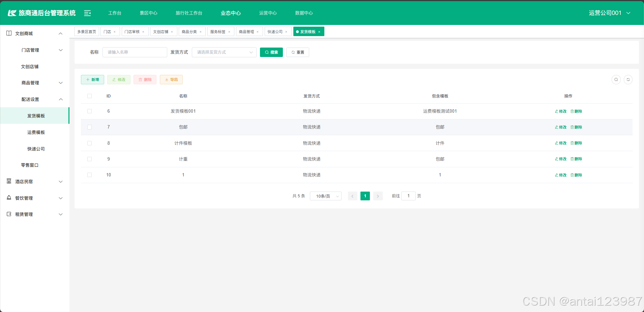Close the 商品管理 tab
Screen dimensions: 644x312
pyautogui.click(x=258, y=32)
